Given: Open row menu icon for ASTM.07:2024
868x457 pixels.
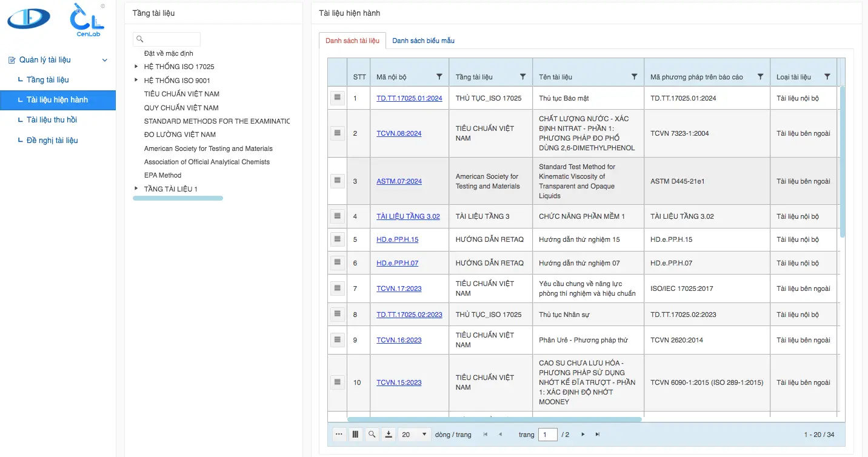Looking at the screenshot, I should pos(338,181).
